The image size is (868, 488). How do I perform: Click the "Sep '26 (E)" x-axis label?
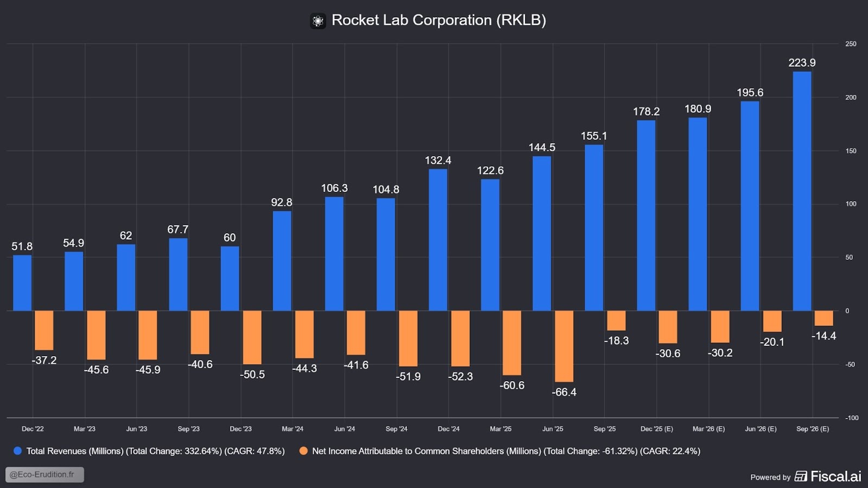(813, 429)
